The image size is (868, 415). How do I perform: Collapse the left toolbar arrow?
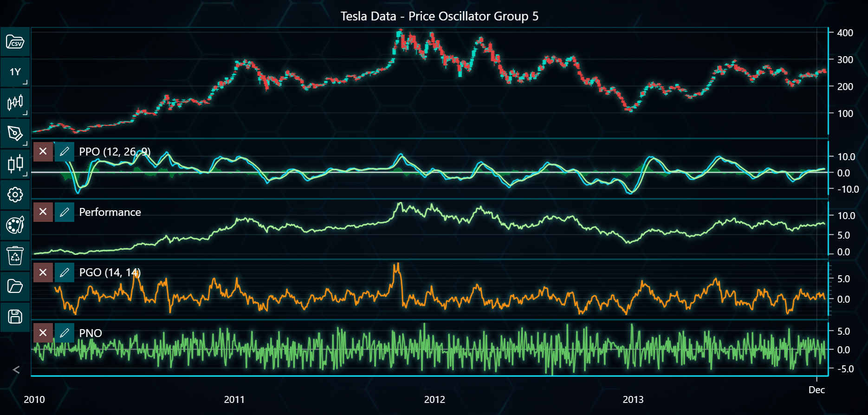(x=16, y=370)
